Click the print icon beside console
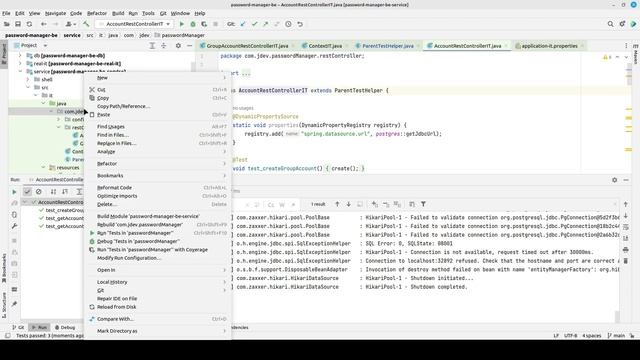640x360 pixels. (626, 249)
